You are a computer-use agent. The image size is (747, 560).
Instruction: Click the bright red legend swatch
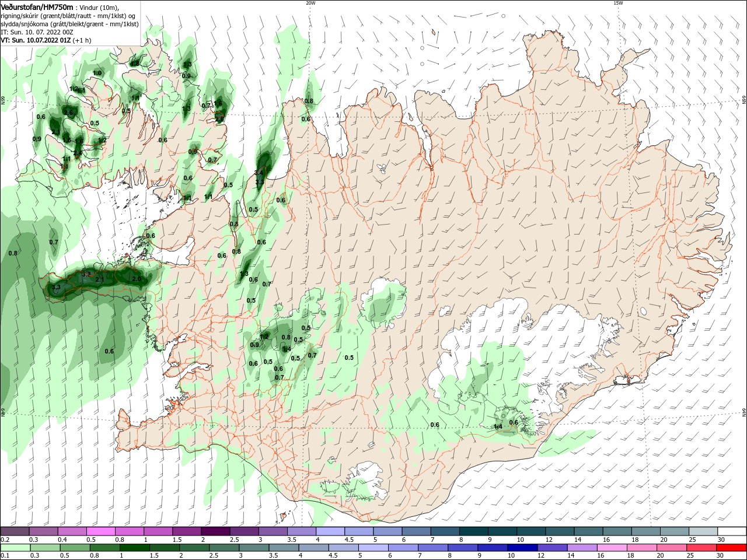coord(732,548)
